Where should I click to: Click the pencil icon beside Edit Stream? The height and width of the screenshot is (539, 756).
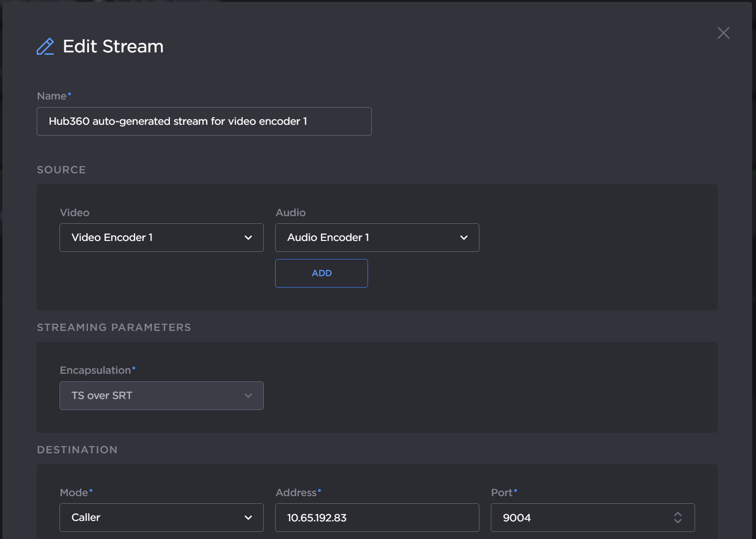(x=45, y=47)
